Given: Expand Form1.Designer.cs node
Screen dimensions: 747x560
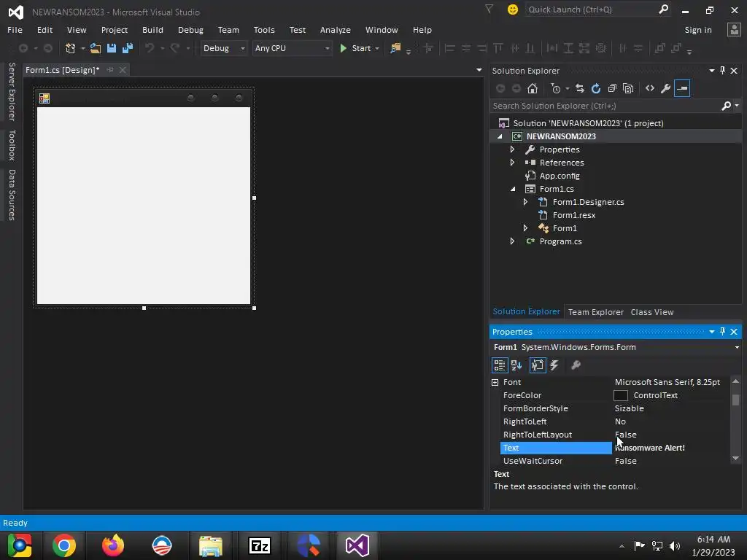Looking at the screenshot, I should (x=525, y=202).
